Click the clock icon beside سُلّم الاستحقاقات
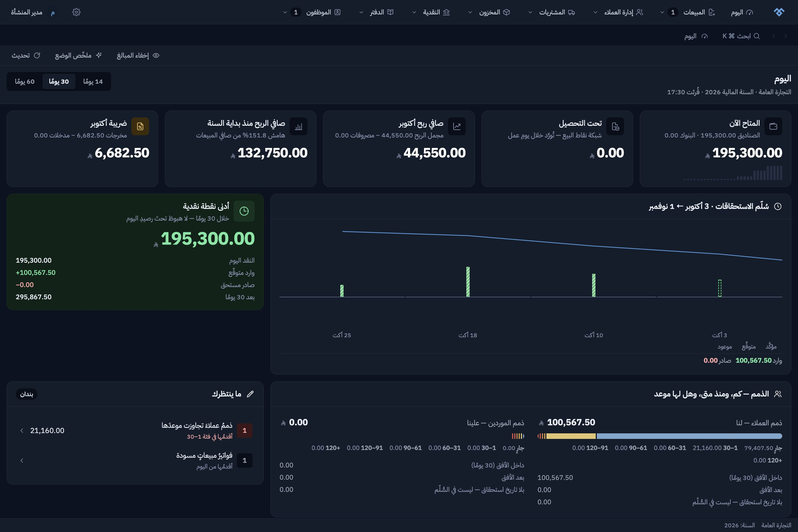The image size is (798, 532). tap(778, 206)
